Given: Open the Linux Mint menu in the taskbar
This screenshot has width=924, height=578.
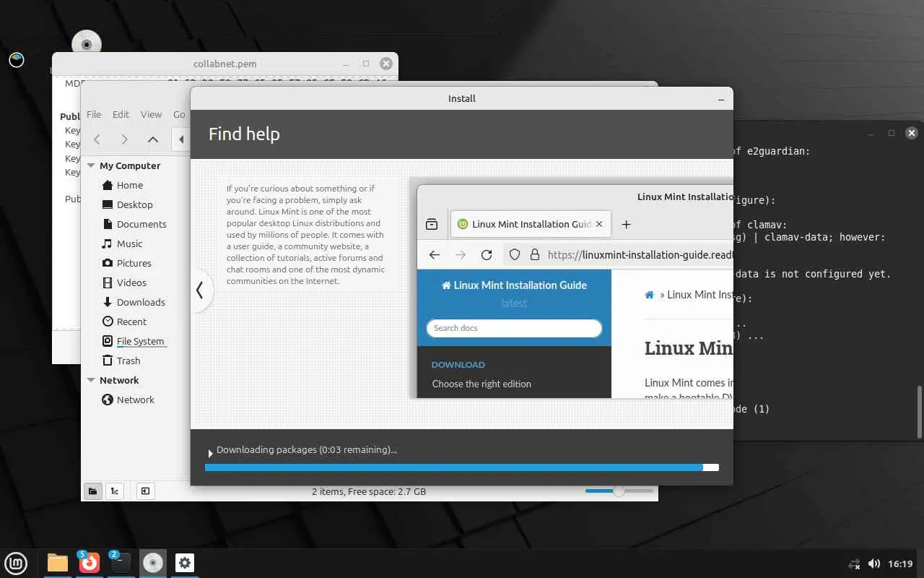Looking at the screenshot, I should 16,563.
